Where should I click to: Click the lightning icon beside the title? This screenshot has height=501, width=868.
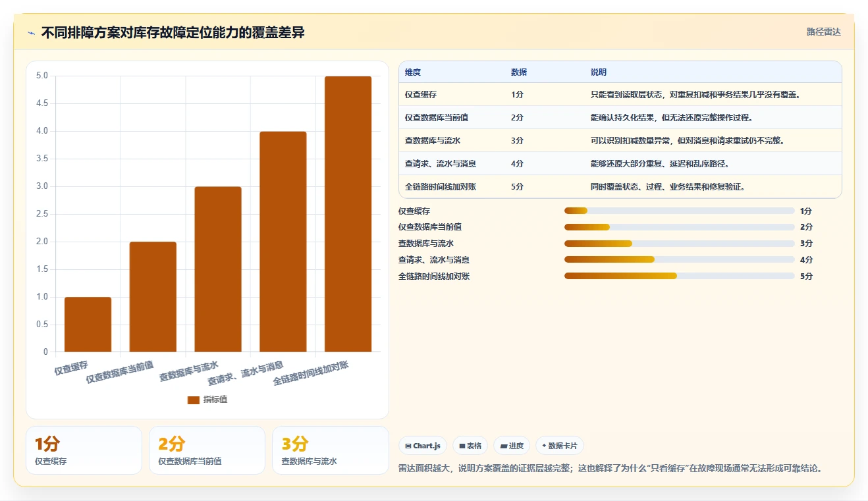(x=31, y=33)
